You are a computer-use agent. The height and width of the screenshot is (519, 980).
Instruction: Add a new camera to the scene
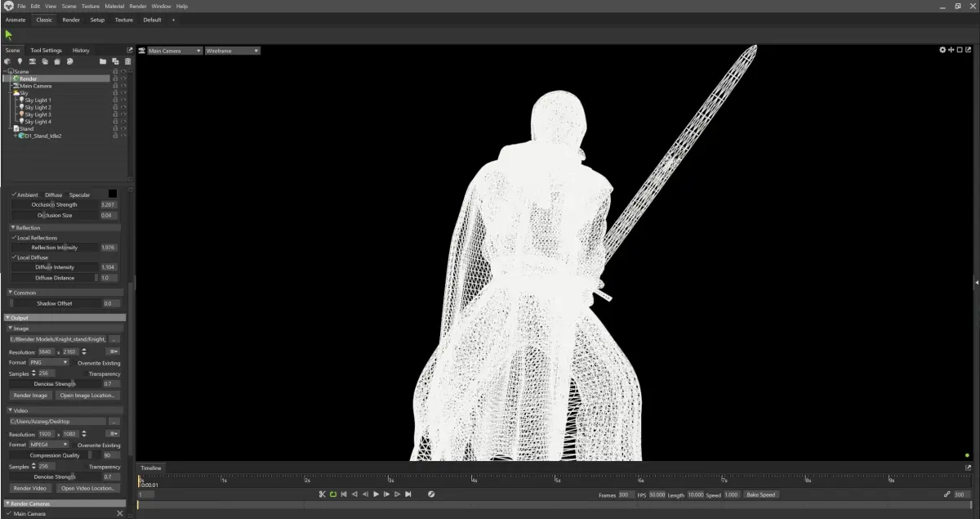32,61
